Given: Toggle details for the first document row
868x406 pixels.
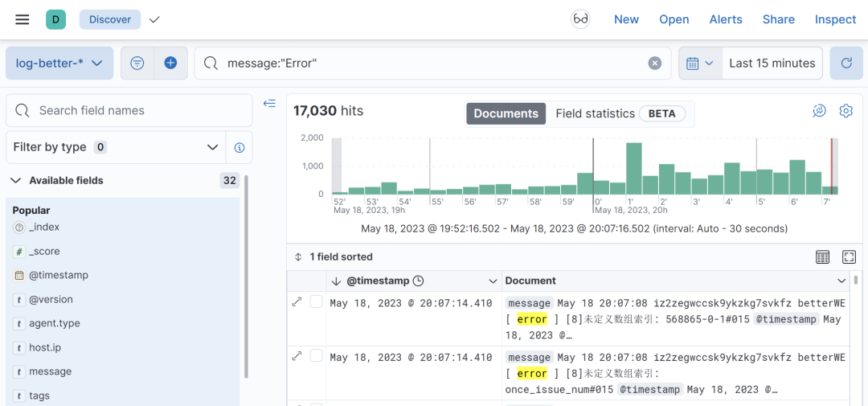Looking at the screenshot, I should point(297,301).
